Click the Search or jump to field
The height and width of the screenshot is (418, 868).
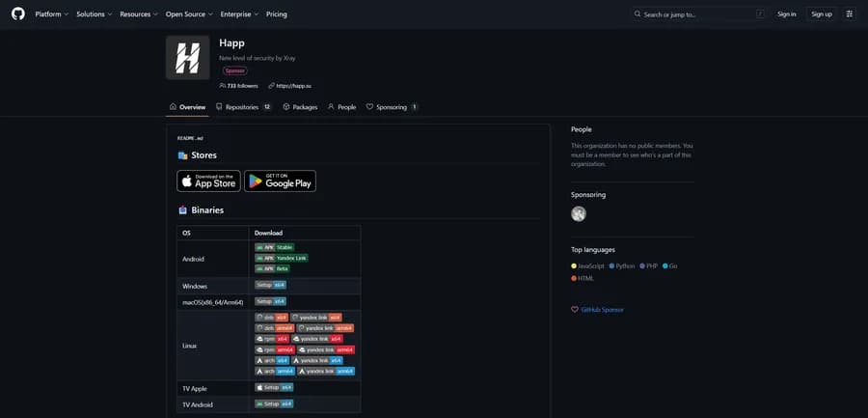[700, 14]
